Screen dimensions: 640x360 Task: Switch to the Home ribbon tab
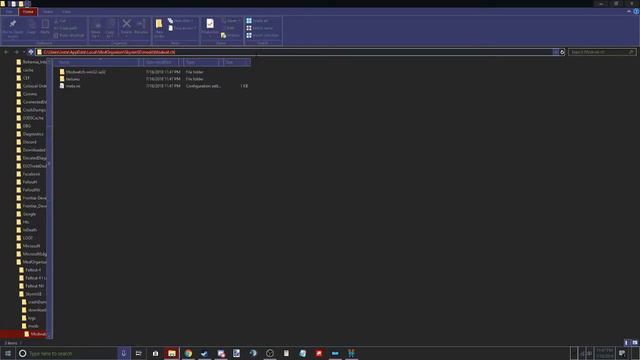(28, 12)
